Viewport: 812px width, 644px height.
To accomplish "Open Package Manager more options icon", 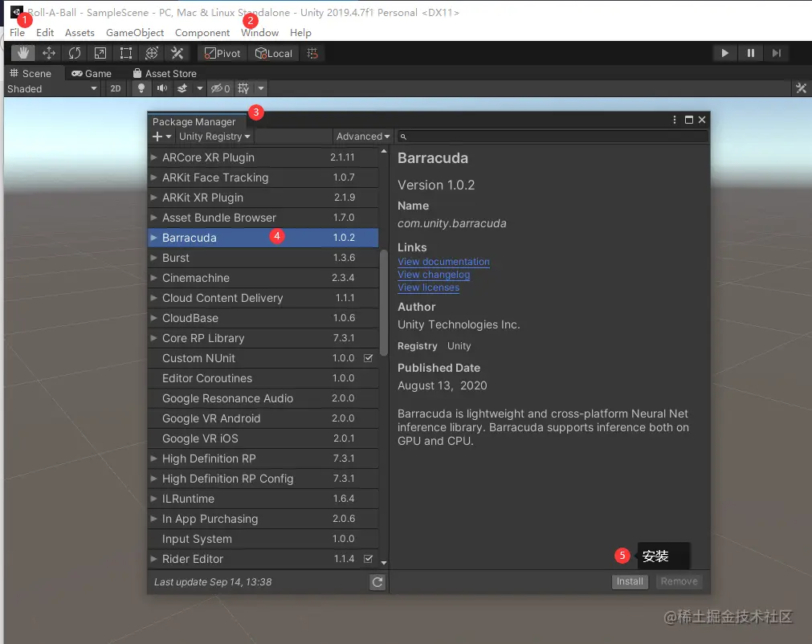I will click(x=674, y=120).
